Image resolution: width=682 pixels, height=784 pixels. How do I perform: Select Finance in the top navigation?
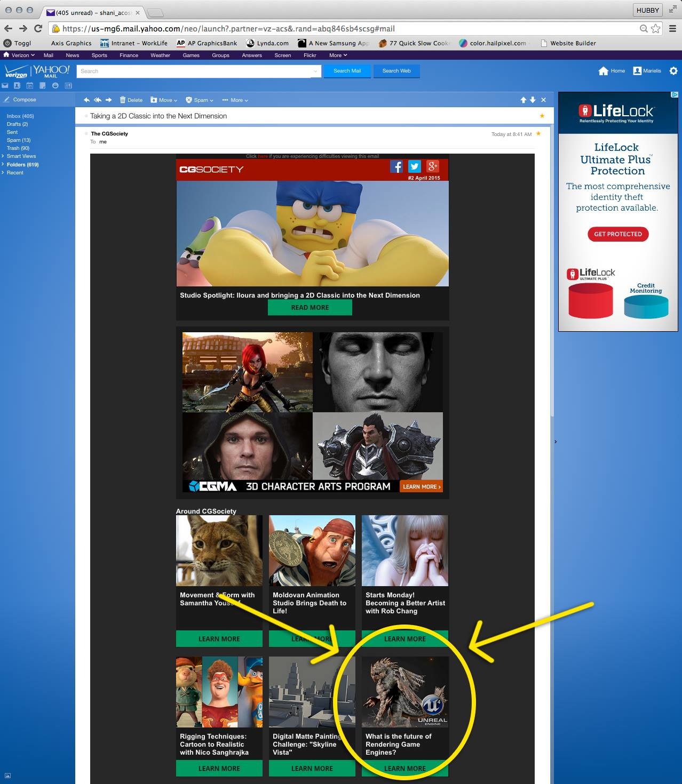click(129, 55)
